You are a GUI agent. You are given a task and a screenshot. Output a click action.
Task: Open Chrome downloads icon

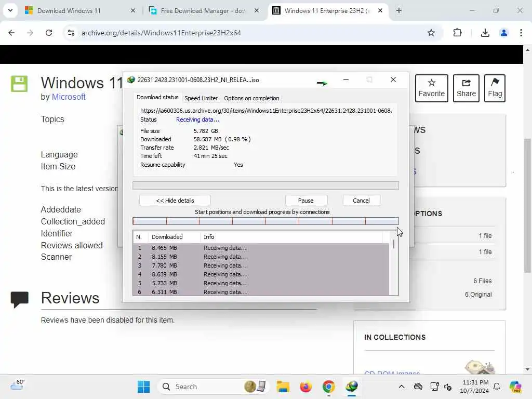point(485,33)
